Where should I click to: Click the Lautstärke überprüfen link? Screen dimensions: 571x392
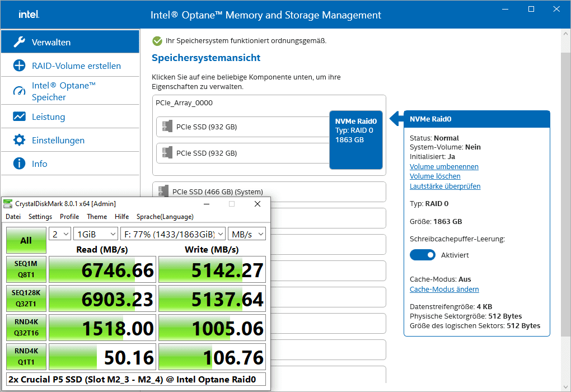pos(445,186)
